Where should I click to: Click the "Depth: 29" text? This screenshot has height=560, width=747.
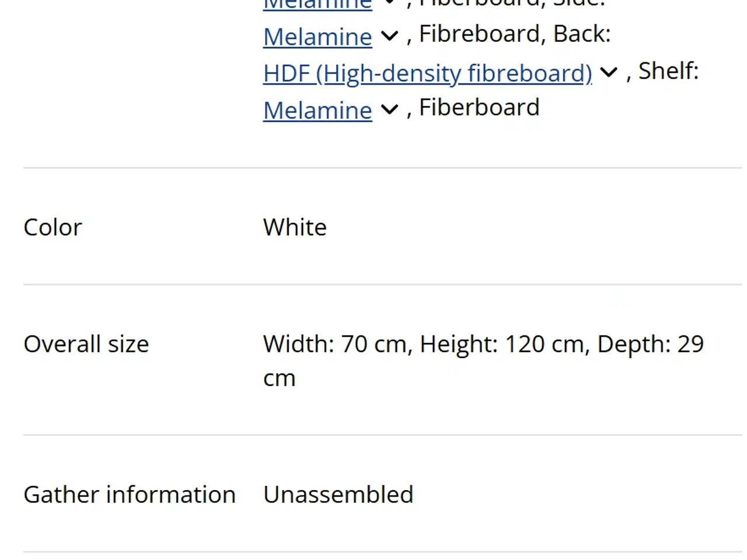pos(650,344)
